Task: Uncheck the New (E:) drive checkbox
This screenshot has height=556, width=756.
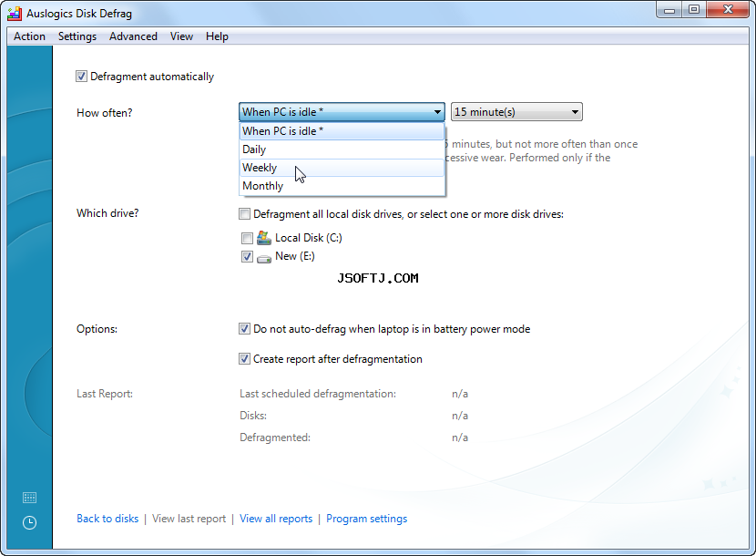Action: click(x=247, y=256)
